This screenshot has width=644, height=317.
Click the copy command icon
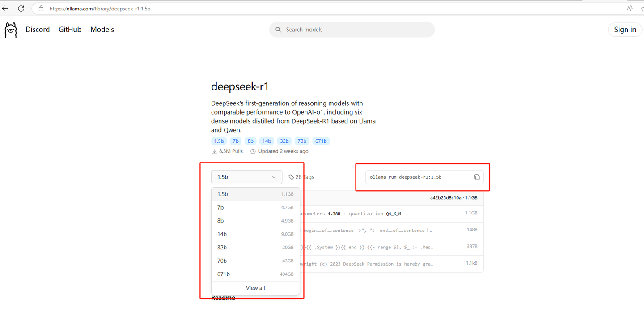(x=477, y=177)
